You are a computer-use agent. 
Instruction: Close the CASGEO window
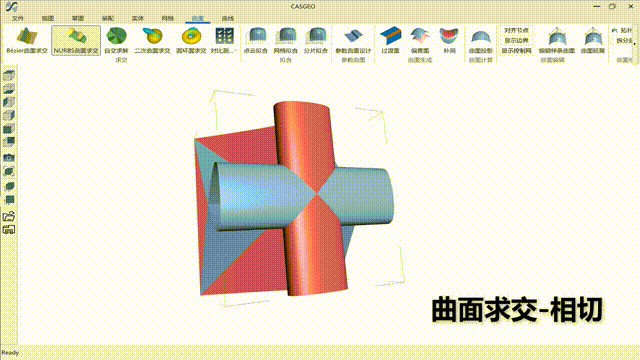point(631,6)
